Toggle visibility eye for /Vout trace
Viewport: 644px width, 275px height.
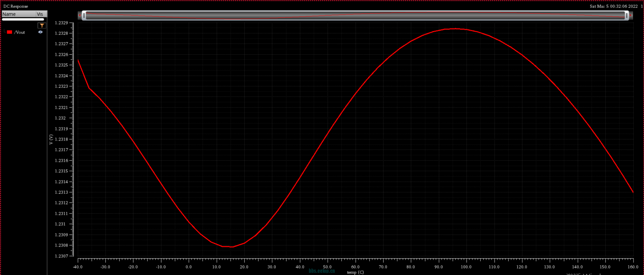pyautogui.click(x=40, y=32)
